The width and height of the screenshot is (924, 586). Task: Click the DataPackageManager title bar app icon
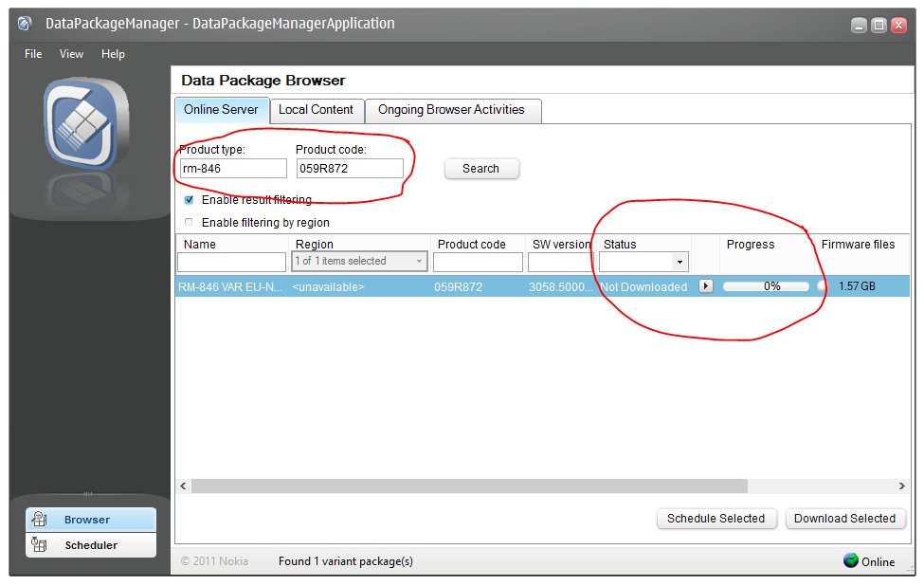point(24,24)
